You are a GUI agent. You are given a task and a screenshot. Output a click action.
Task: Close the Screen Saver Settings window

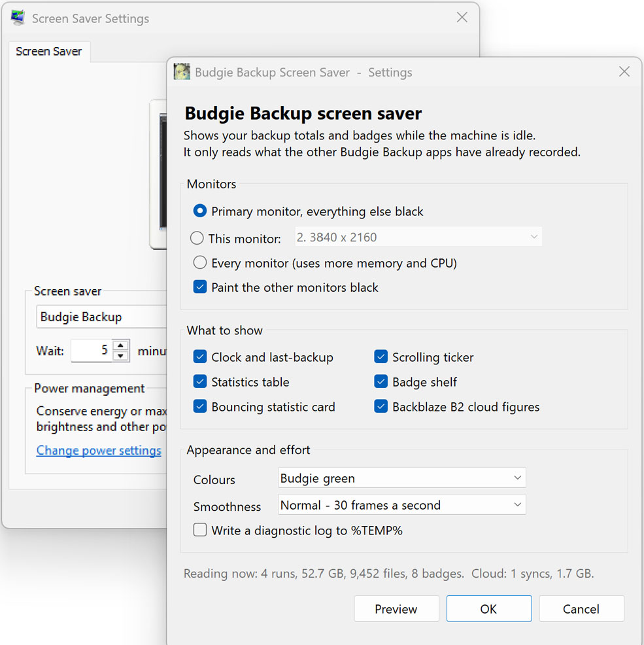(x=462, y=17)
